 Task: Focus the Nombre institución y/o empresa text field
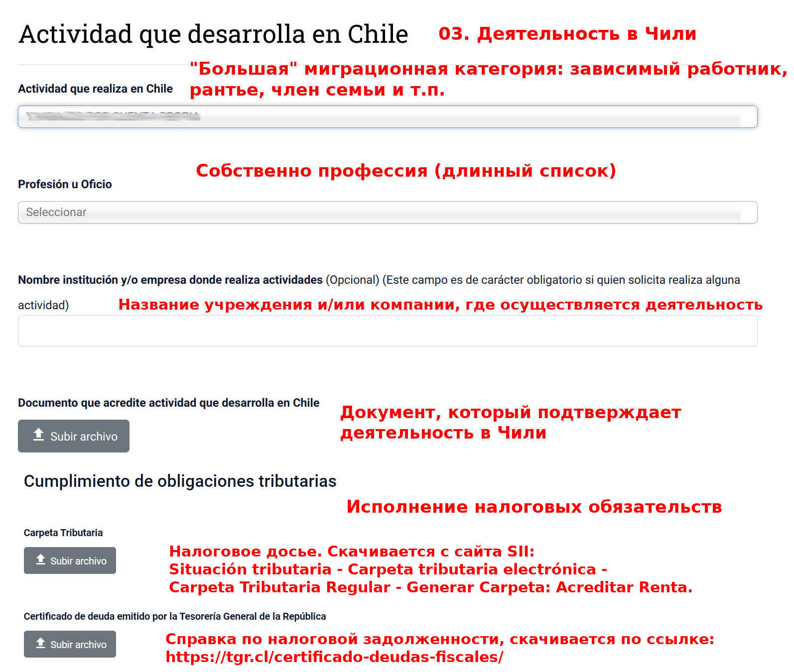pyautogui.click(x=387, y=331)
